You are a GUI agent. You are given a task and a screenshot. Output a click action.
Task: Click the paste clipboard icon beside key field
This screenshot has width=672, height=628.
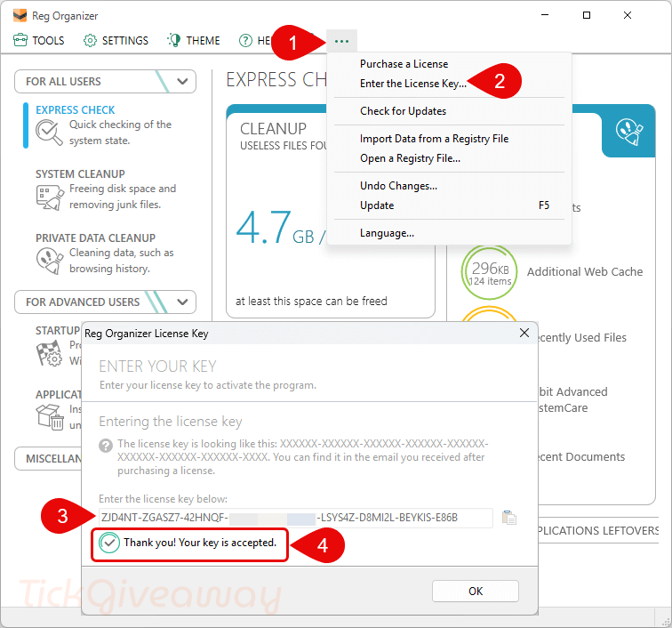pyautogui.click(x=509, y=518)
